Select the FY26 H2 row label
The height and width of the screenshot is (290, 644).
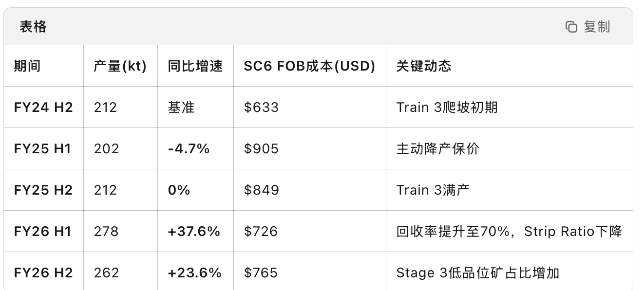[43, 272]
